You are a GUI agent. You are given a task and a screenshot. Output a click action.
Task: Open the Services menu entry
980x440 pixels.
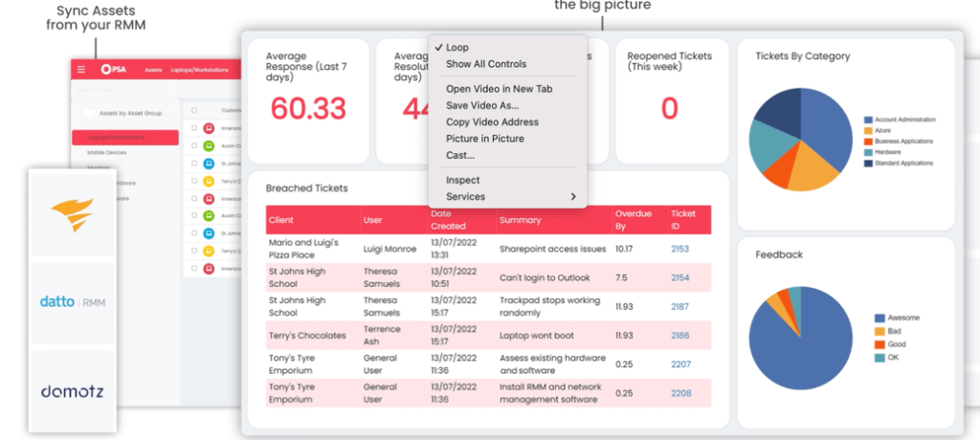pyautogui.click(x=507, y=197)
